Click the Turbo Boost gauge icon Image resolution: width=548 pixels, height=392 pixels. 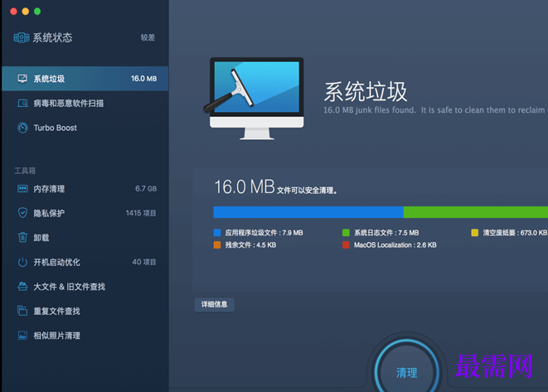point(22,128)
